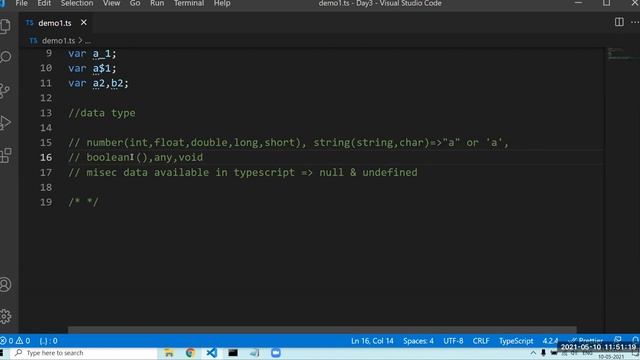Click on 'var a$1;' code line

[x=92, y=69]
